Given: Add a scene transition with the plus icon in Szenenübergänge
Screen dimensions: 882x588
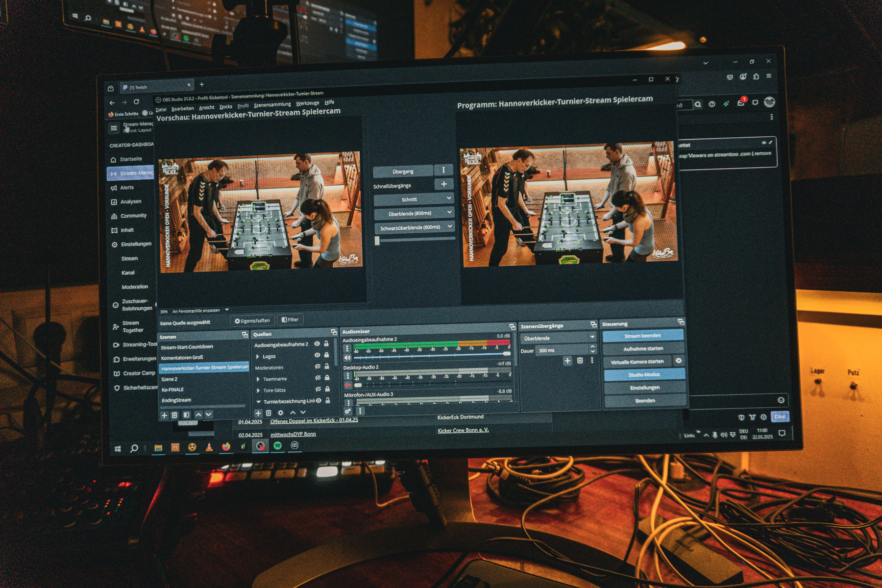Looking at the screenshot, I should [567, 361].
